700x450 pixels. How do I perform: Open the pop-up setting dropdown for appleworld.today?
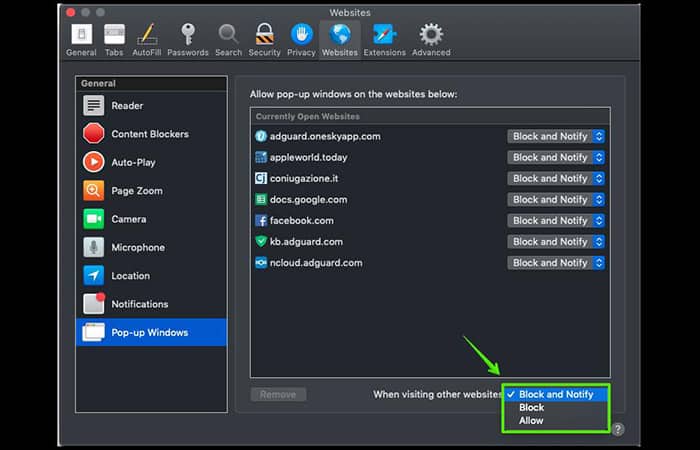[x=556, y=157]
